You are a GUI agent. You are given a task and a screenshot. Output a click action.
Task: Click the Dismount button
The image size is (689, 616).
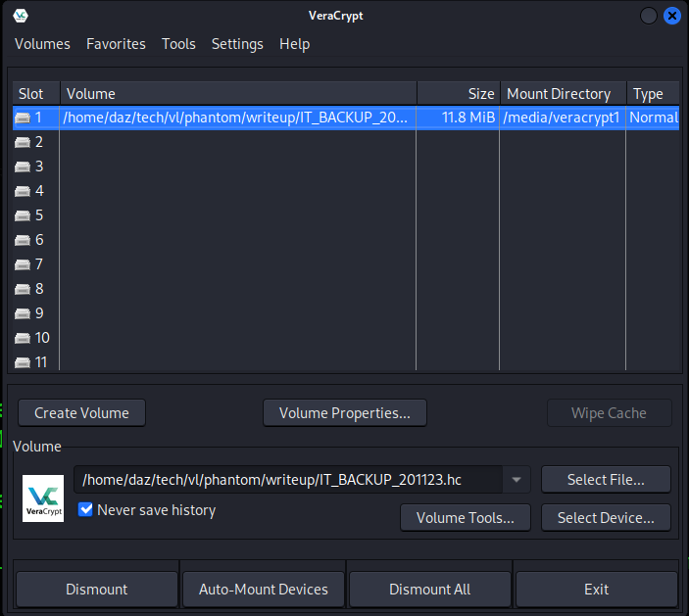96,590
